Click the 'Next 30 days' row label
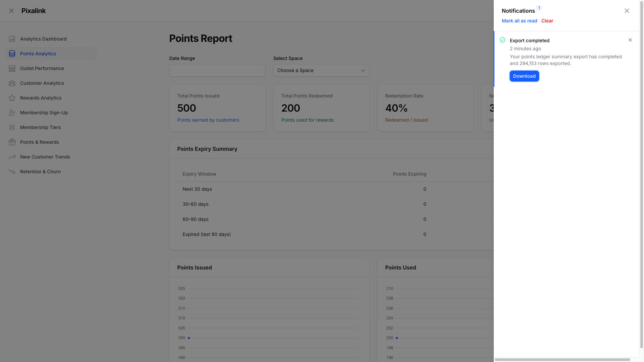The height and width of the screenshot is (362, 644). [x=197, y=189]
